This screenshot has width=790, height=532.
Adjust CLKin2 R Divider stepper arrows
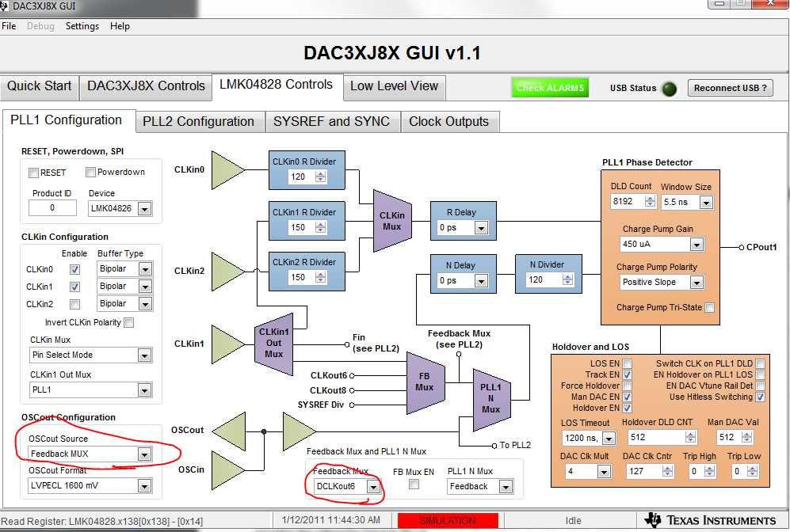click(320, 277)
